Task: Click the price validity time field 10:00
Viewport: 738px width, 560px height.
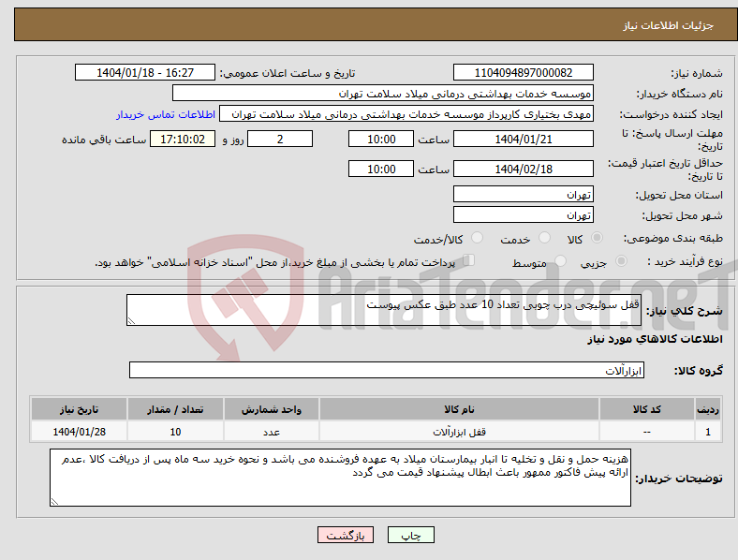Action: point(381,169)
